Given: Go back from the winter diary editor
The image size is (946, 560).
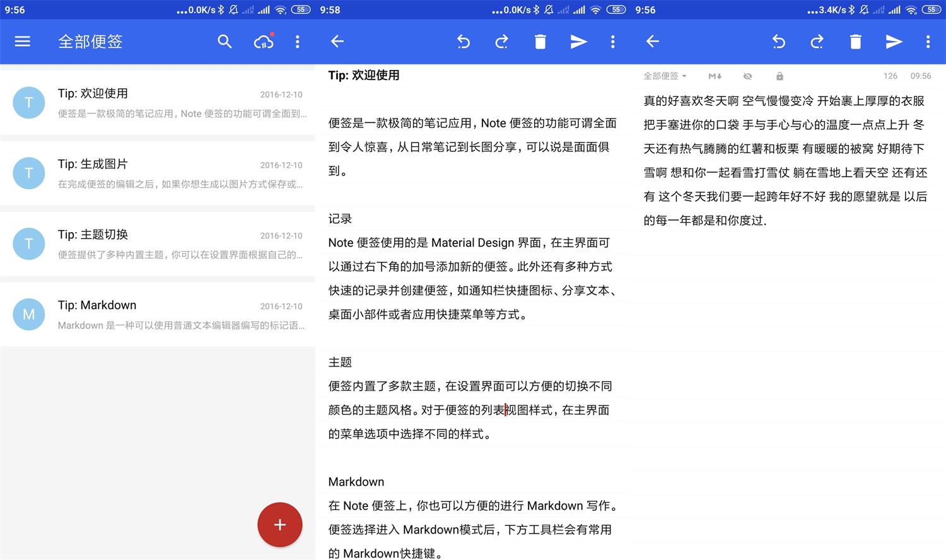Looking at the screenshot, I should 653,42.
